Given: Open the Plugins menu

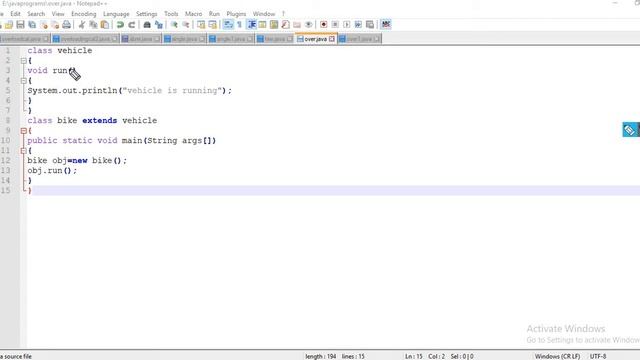Looking at the screenshot, I should point(236,14).
